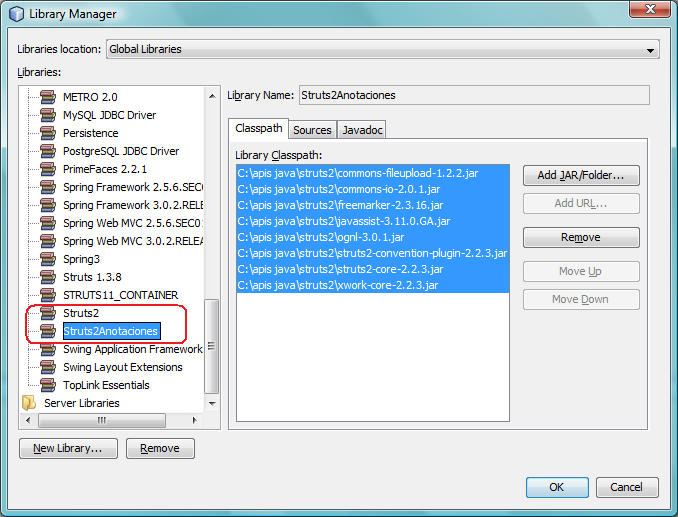The width and height of the screenshot is (678, 517).
Task: Select struts2-convention-plugin-2.2.3.jar classpath entry
Action: pyautogui.click(x=373, y=253)
